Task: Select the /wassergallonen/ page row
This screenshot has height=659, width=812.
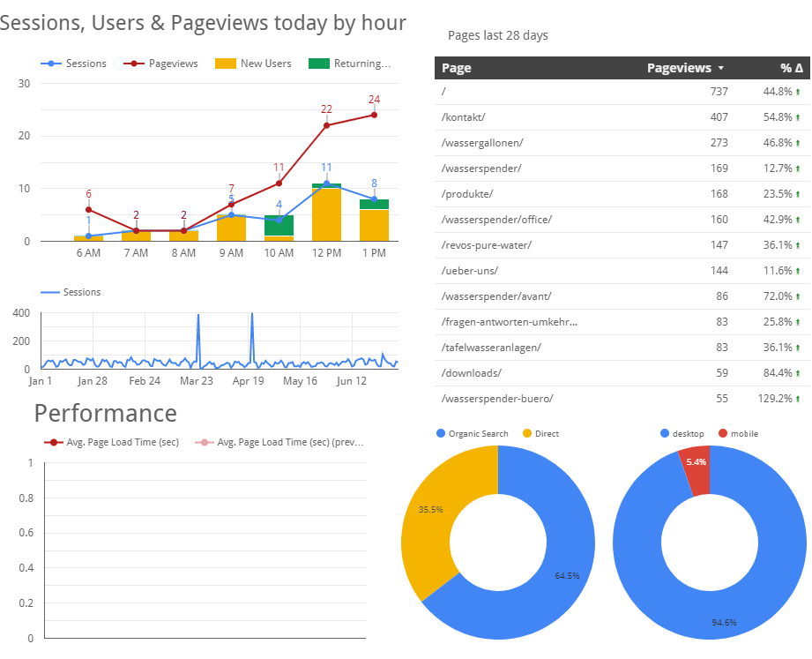Action: 622,143
